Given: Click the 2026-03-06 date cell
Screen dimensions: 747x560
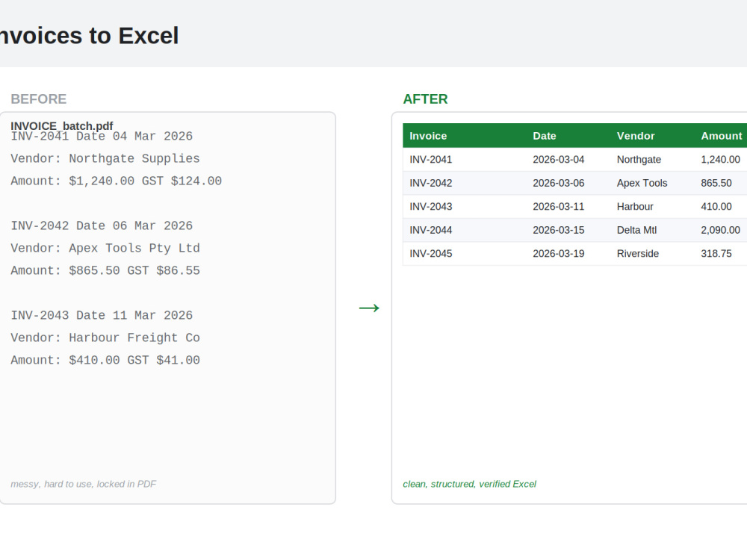Looking at the screenshot, I should pos(568,183).
